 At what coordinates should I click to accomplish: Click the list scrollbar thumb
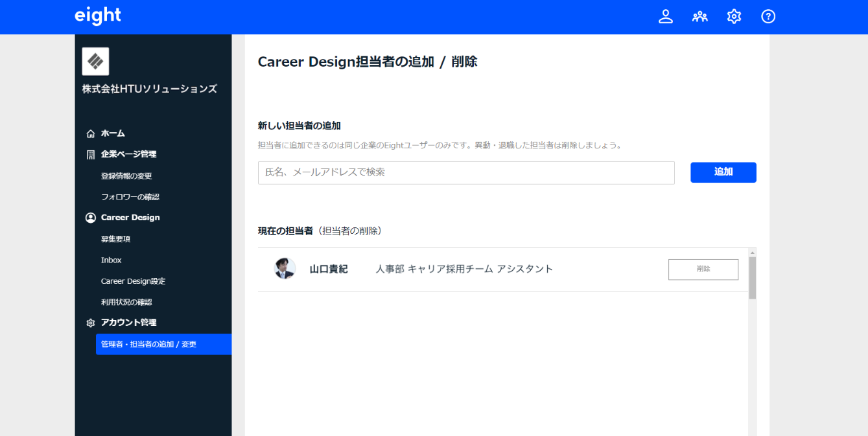tap(753, 279)
